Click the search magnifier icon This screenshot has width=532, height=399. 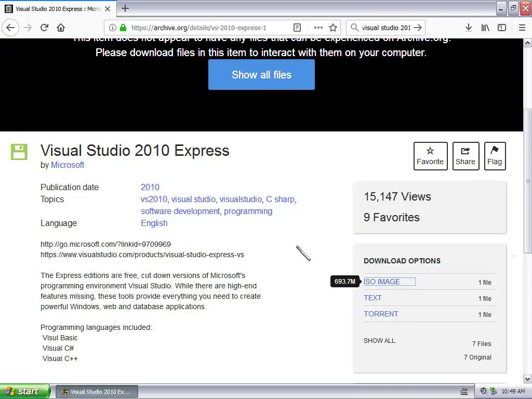pyautogui.click(x=354, y=28)
